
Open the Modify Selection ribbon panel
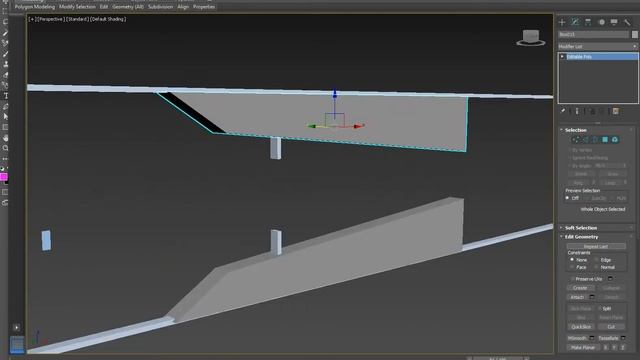click(77, 7)
